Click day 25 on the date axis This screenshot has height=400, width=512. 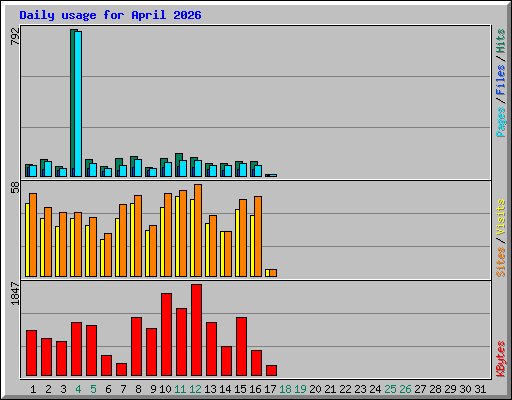pos(390,389)
